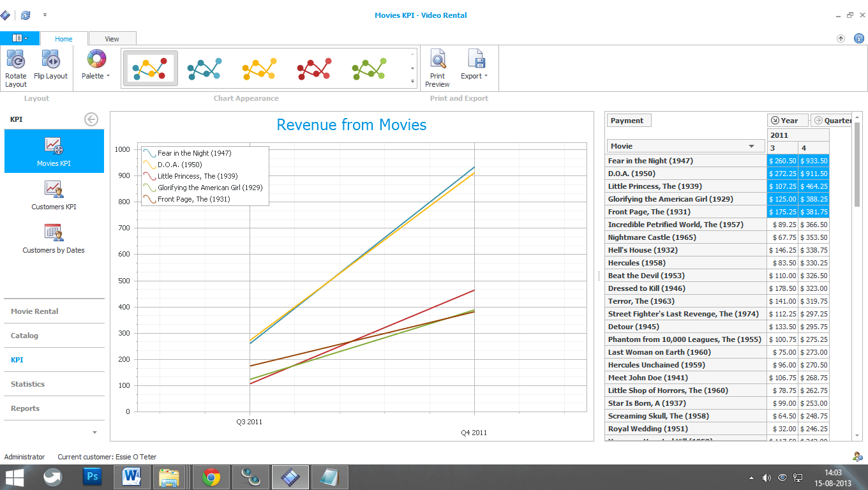Launch Photoshop from the taskbar
Screen dimensions: 868x490
(93, 477)
